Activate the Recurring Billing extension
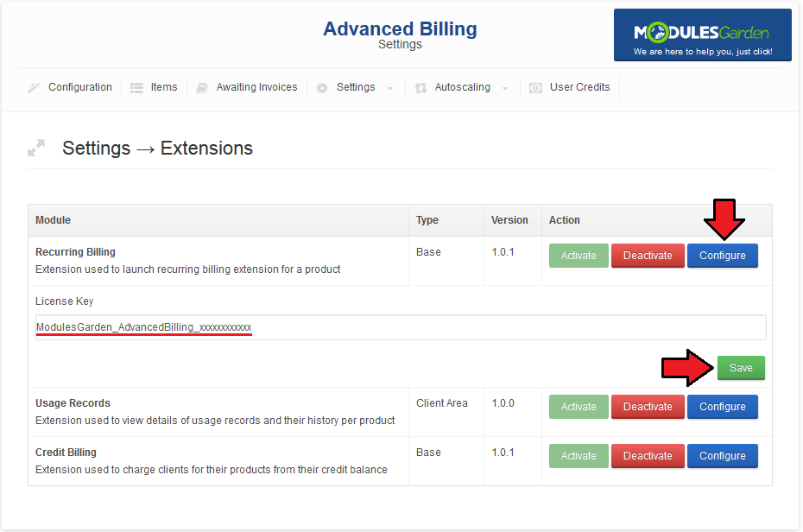Screen dimensions: 803x532 point(579,256)
